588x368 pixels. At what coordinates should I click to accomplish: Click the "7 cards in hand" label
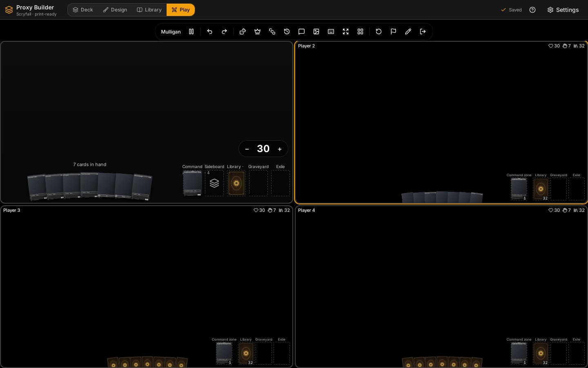click(90, 164)
